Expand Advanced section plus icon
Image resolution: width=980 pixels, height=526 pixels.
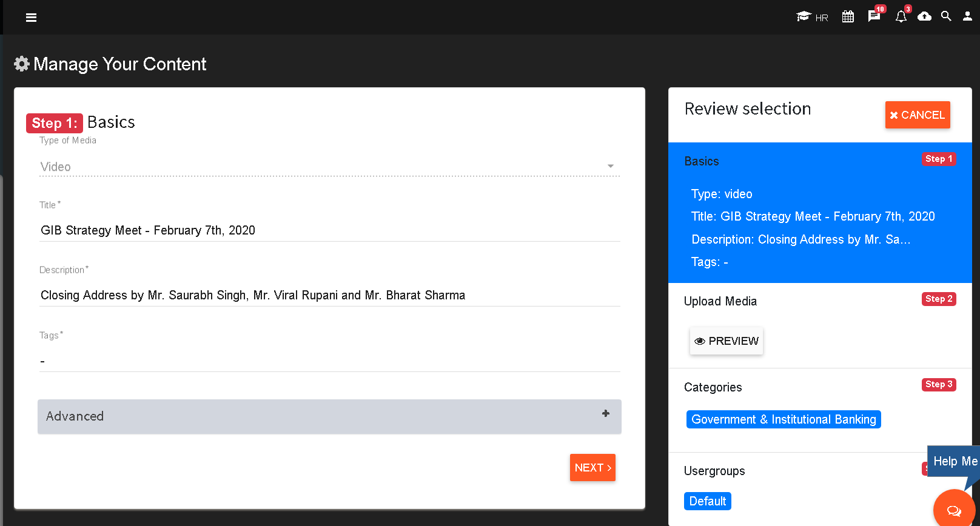(605, 413)
